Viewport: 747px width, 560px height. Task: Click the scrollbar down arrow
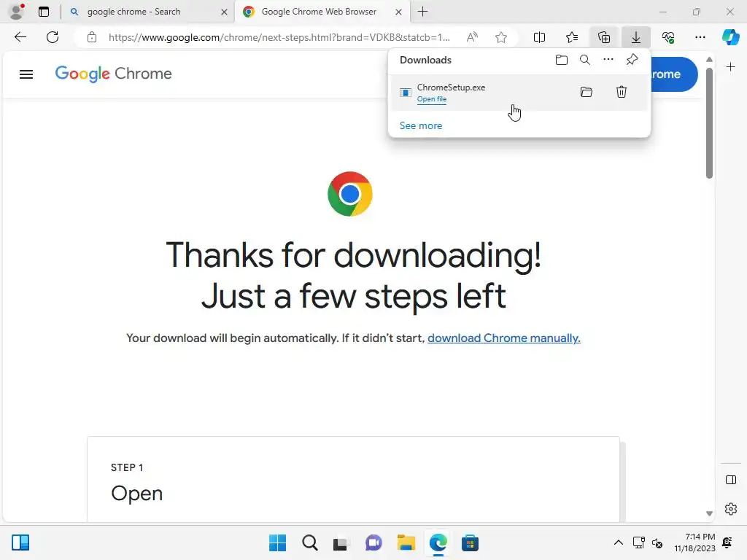709,513
